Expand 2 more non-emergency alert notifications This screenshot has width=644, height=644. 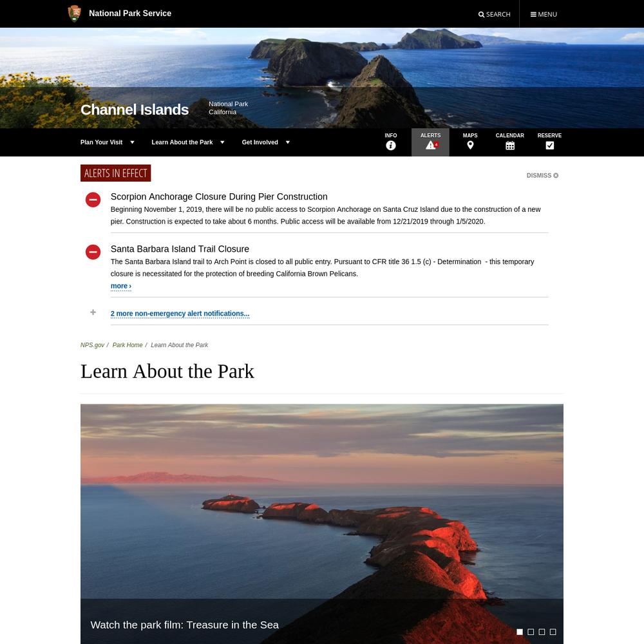pos(180,314)
